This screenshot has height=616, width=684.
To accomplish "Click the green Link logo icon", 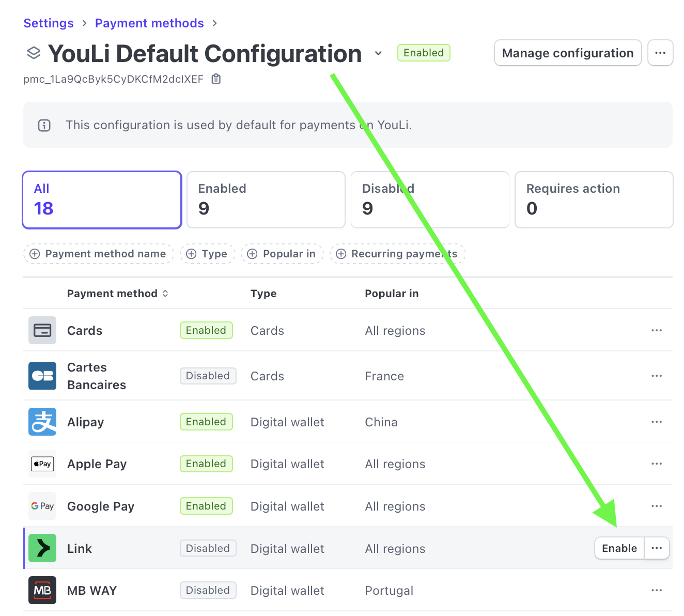I will tap(42, 548).
